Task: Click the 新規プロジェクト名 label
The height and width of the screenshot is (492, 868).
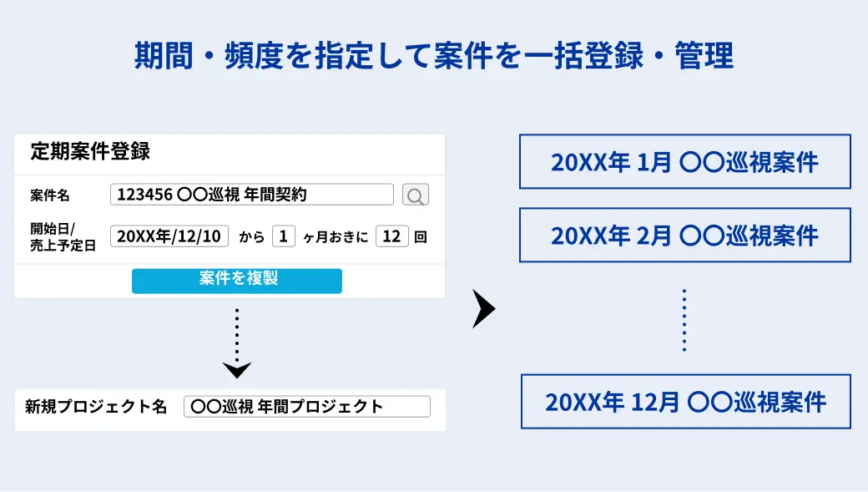Action: [96, 406]
